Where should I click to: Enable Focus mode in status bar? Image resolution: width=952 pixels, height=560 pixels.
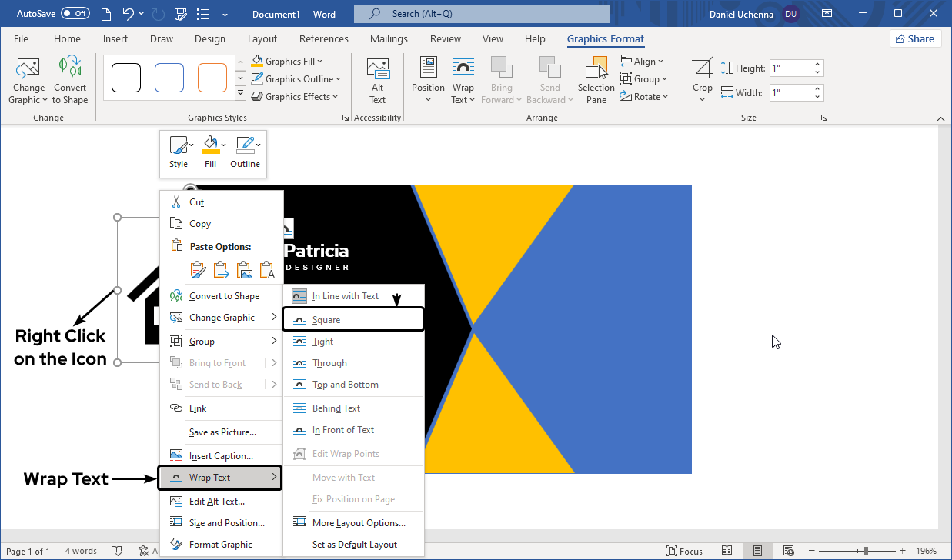(683, 551)
